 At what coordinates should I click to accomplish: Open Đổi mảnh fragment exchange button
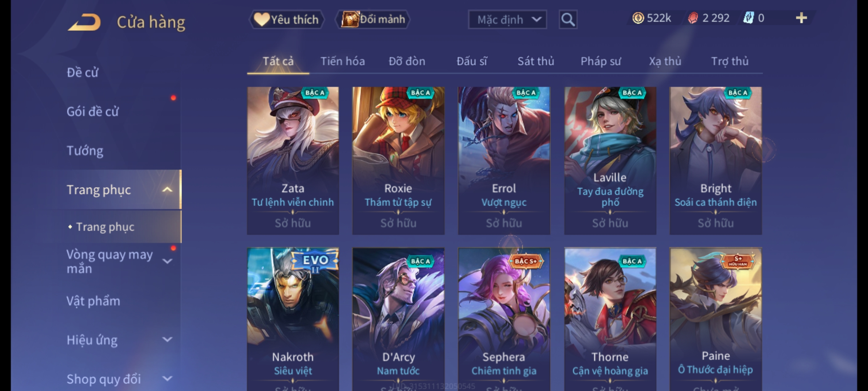click(373, 20)
